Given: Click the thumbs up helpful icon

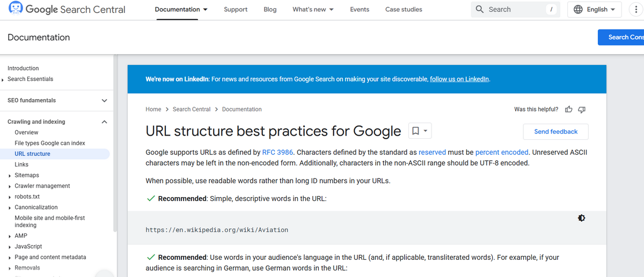Looking at the screenshot, I should tap(569, 109).
